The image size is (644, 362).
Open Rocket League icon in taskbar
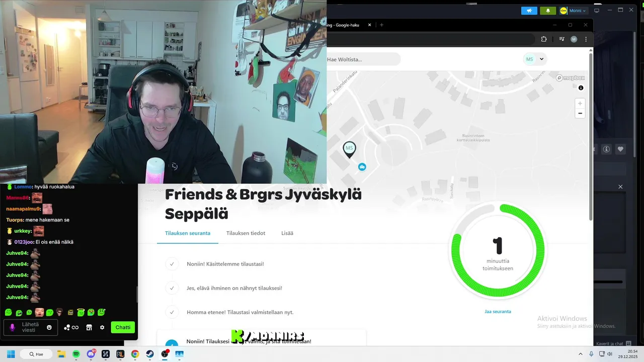point(120,354)
